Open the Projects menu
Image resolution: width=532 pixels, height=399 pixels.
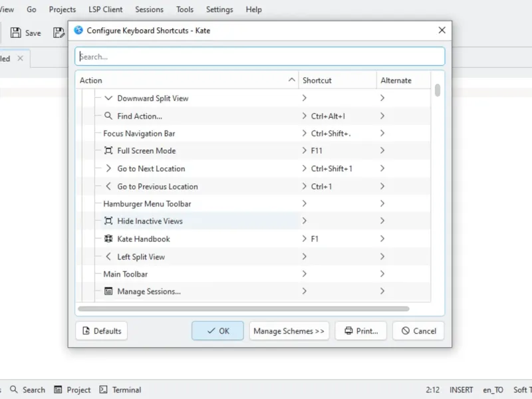coord(63,9)
